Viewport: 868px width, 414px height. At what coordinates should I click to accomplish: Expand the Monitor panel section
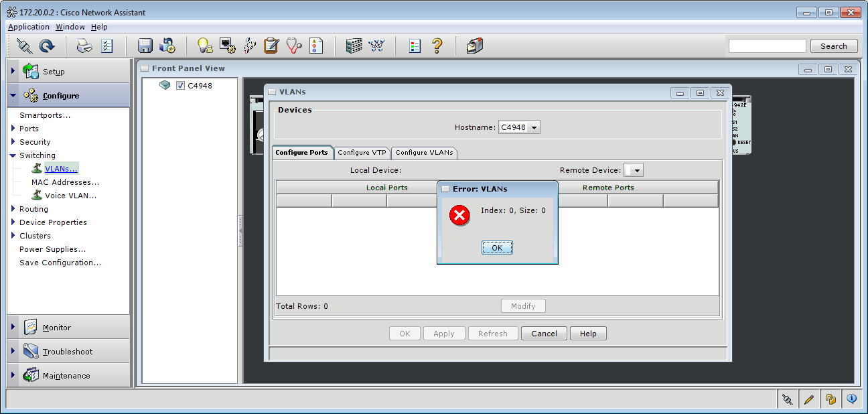click(x=68, y=327)
